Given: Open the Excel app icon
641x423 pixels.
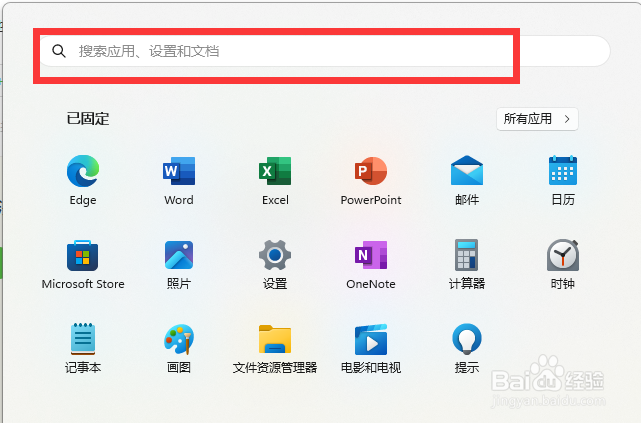Looking at the screenshot, I should (x=275, y=171).
